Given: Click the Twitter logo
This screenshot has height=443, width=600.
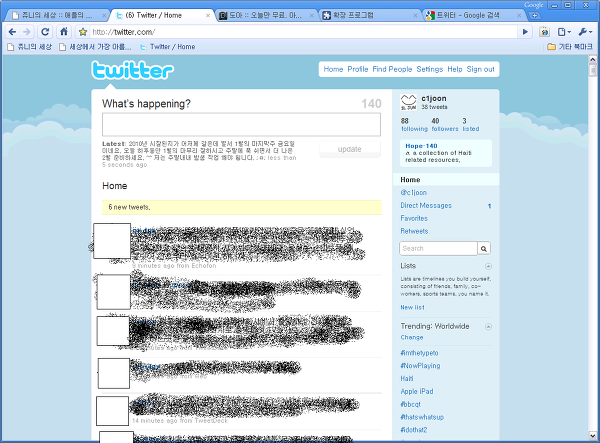Looking at the screenshot, I should (x=132, y=70).
